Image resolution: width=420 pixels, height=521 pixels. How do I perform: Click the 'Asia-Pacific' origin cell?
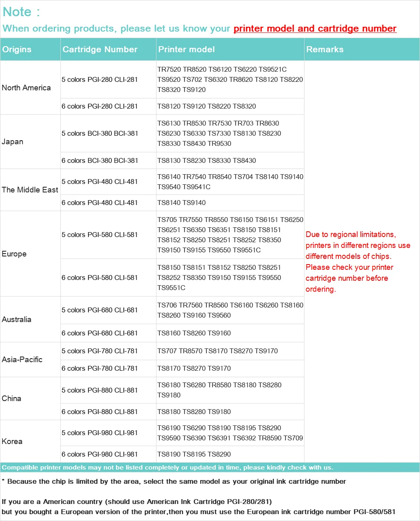[30, 359]
